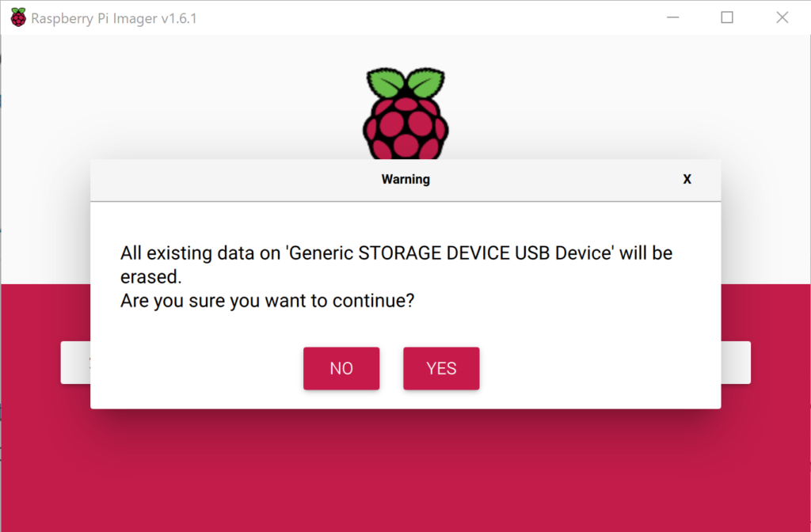Click the partially hidden right white button
This screenshot has width=811, height=532.
pos(736,363)
